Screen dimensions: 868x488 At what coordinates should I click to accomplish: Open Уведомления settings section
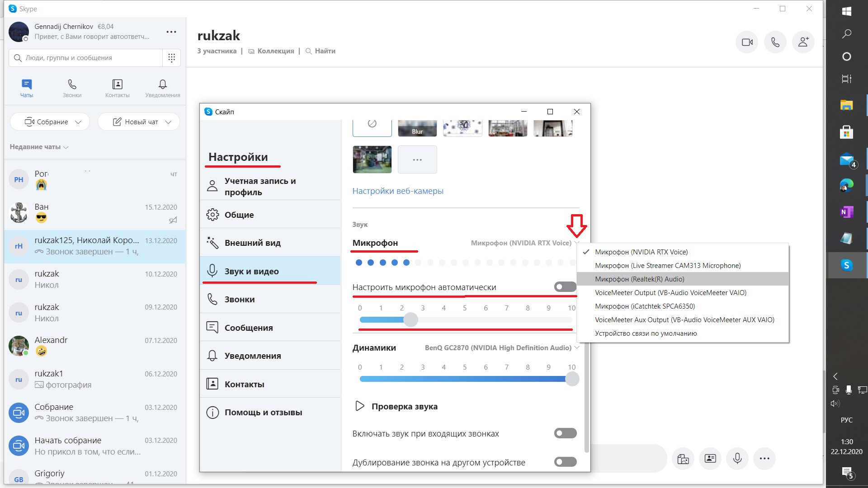[x=270, y=356]
